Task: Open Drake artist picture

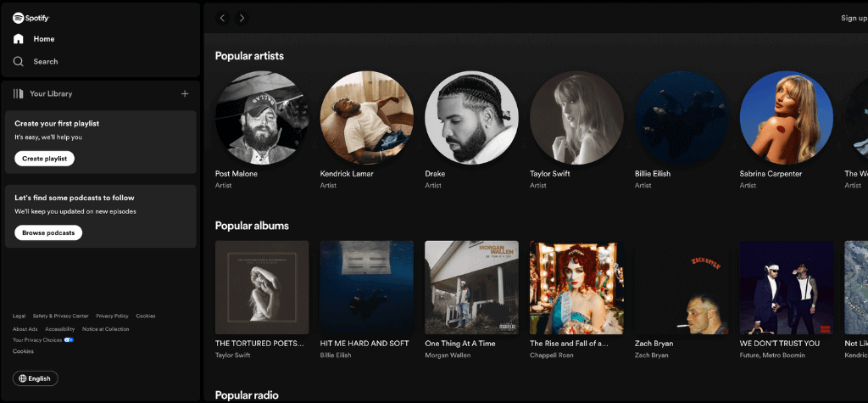Action: 471,118
